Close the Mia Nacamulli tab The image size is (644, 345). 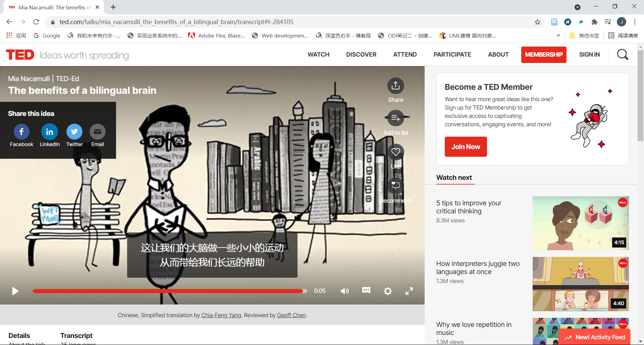coord(97,7)
